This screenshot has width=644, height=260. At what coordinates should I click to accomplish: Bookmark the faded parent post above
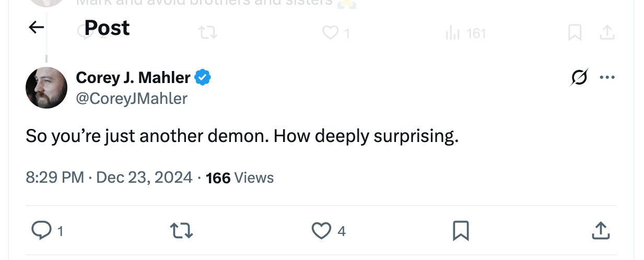(x=575, y=33)
